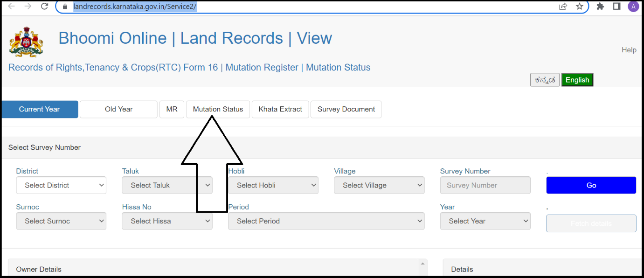644x278 pixels.
Task: Click the browser forward arrow
Action: 28,7
